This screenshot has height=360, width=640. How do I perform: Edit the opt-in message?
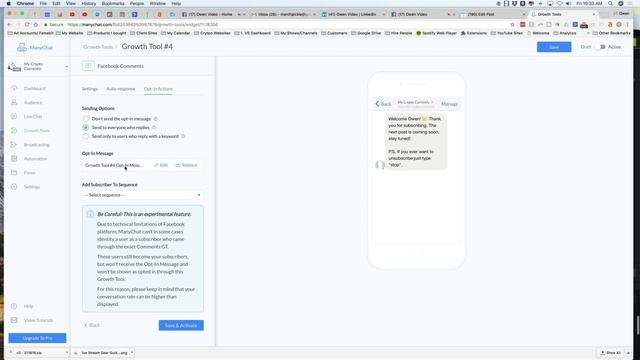pyautogui.click(x=161, y=165)
